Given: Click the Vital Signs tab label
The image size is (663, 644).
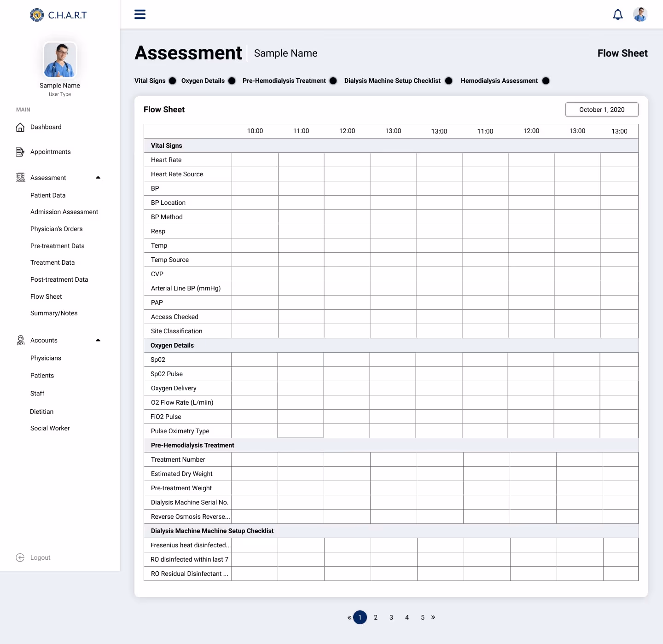Looking at the screenshot, I should pos(150,81).
